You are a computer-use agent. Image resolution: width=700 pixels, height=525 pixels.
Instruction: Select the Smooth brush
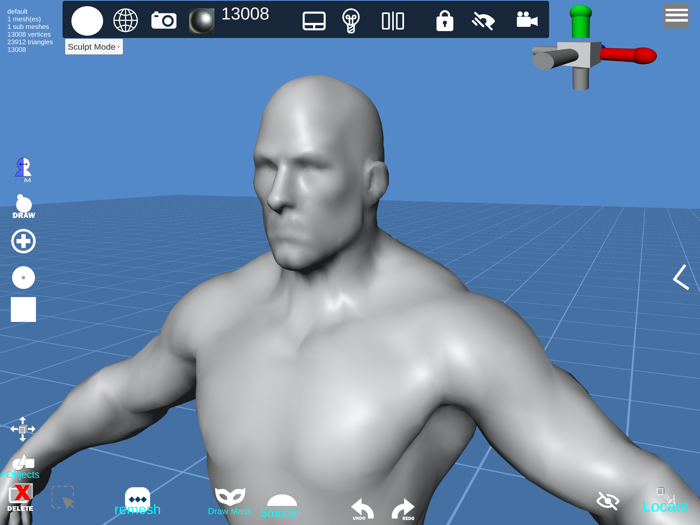pos(280,506)
